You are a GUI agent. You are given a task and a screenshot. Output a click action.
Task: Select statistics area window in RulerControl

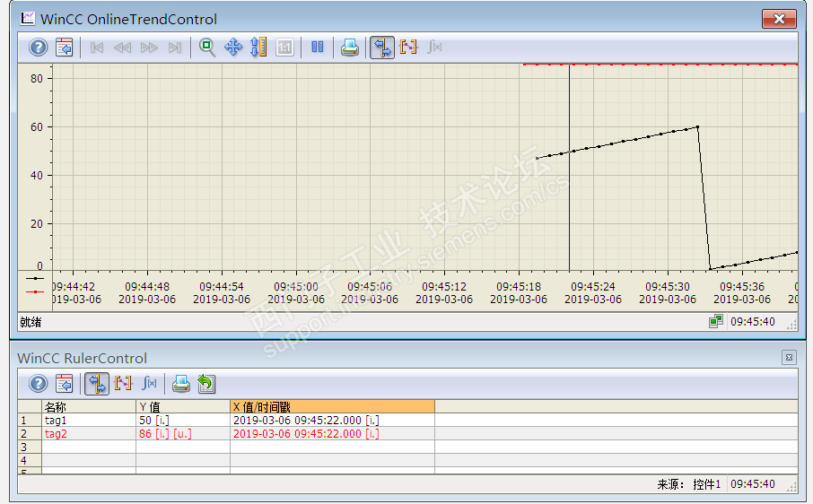pyautogui.click(x=124, y=385)
